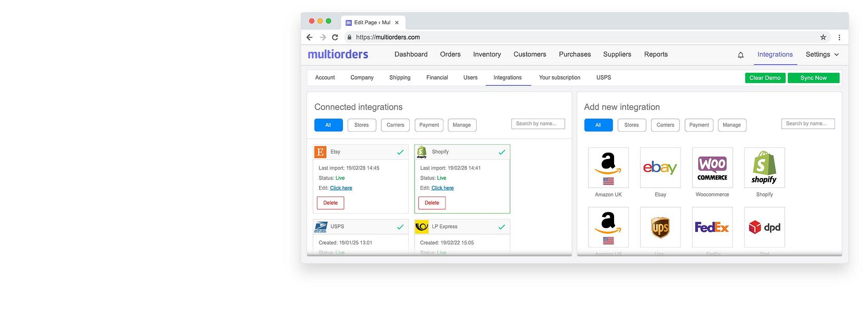This screenshot has width=868, height=316.
Task: Click the USPS card checkmark
Action: pos(400,227)
